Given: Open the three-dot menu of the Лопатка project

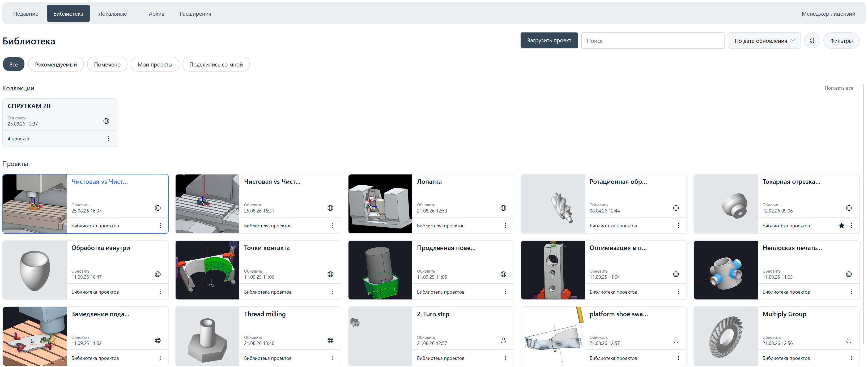Looking at the screenshot, I should point(505,226).
